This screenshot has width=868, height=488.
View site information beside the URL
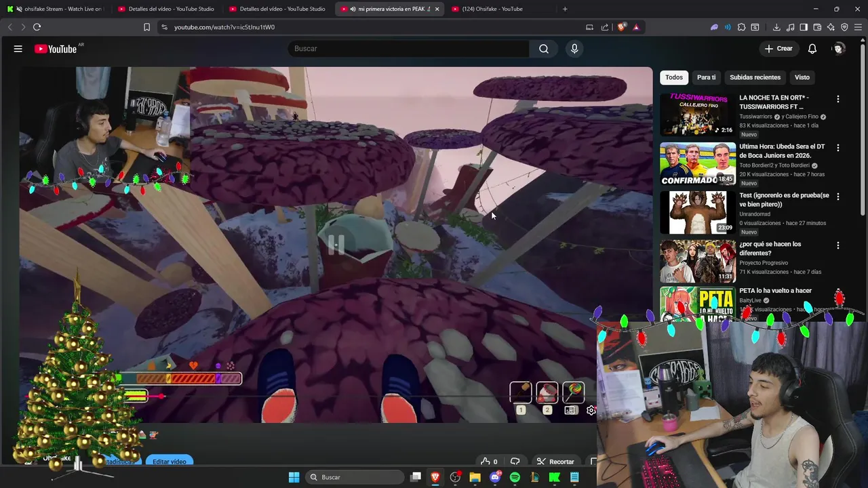[x=164, y=27]
